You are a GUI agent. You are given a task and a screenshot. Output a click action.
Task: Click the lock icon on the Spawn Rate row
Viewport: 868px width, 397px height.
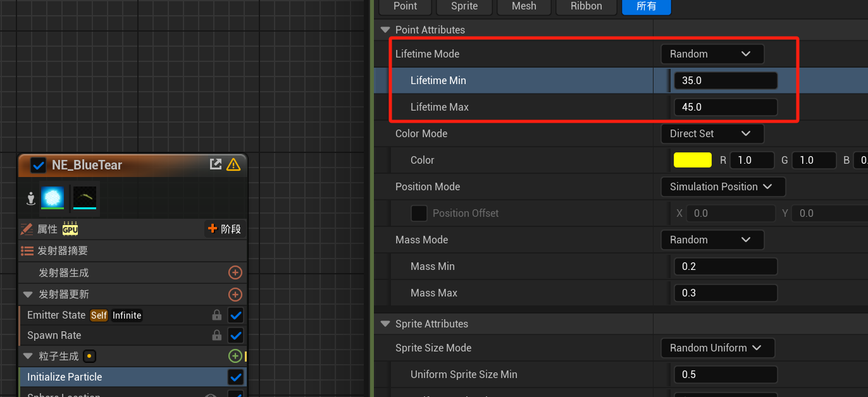coord(216,335)
